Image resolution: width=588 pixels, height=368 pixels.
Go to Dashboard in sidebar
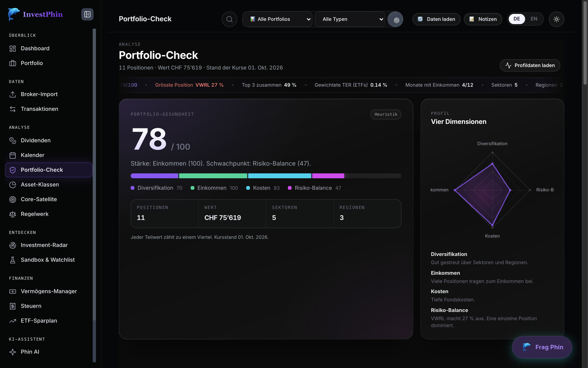(49, 48)
